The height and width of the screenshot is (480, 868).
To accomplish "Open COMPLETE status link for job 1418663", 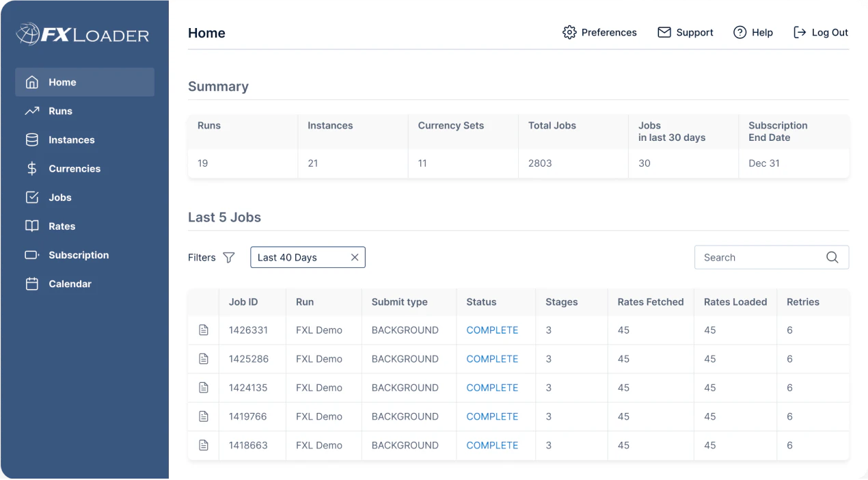I will (492, 445).
